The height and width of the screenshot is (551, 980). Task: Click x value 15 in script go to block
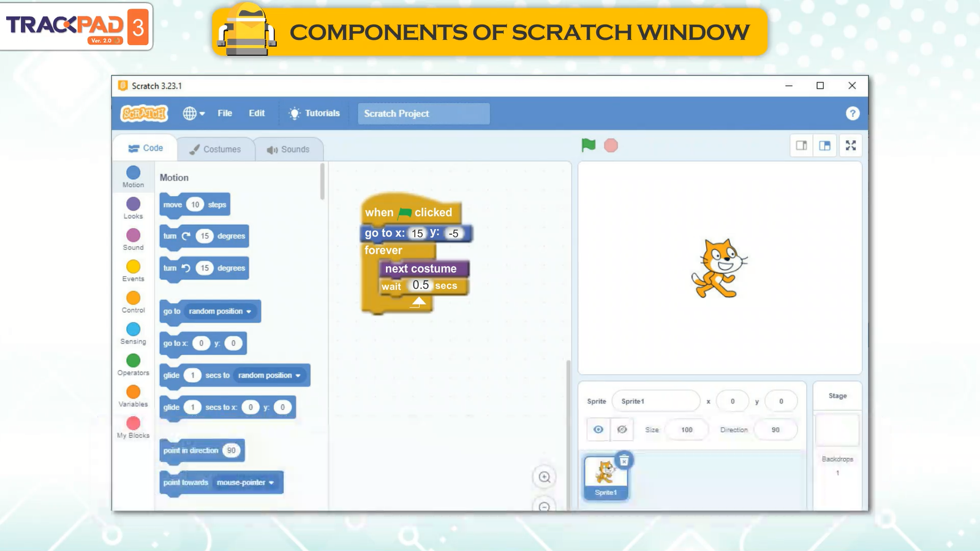click(417, 233)
